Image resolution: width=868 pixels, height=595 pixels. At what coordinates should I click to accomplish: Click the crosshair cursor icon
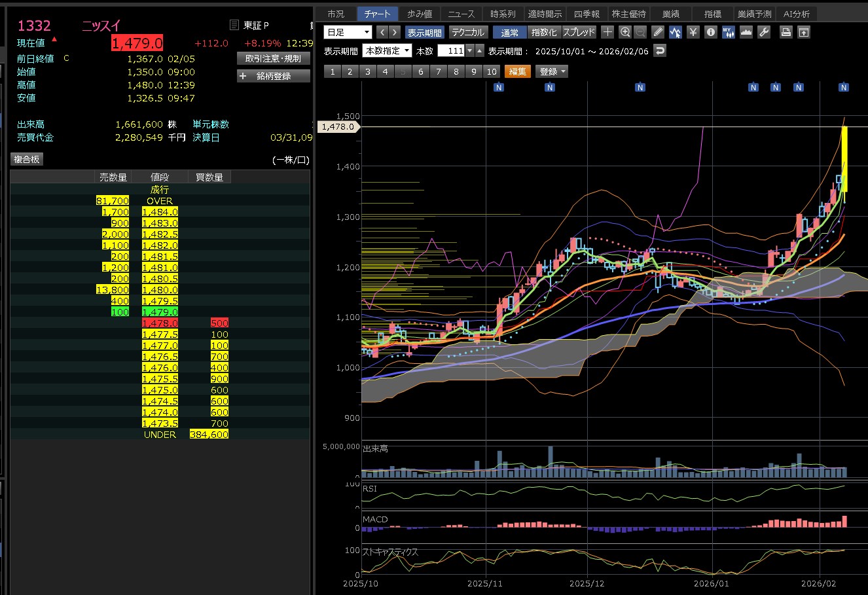(607, 32)
